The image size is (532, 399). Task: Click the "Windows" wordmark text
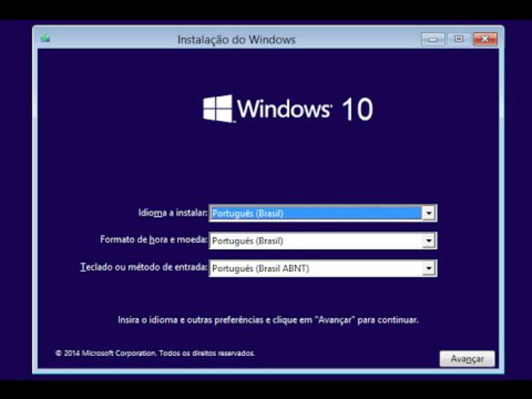click(x=284, y=109)
